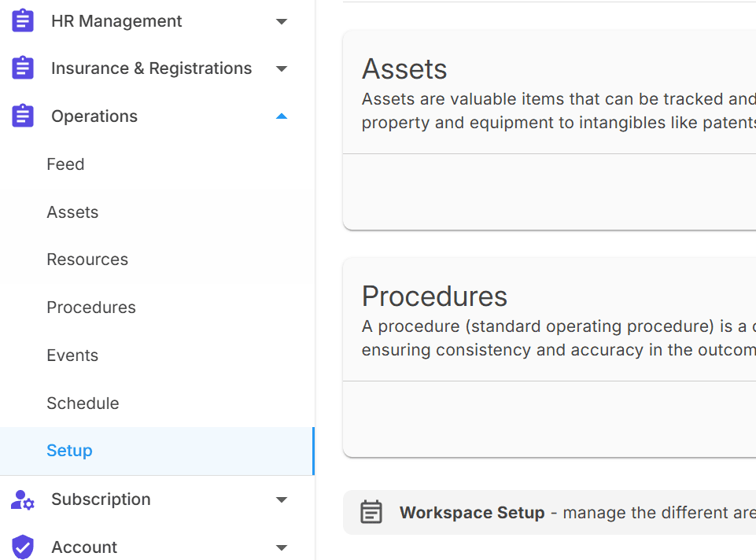The height and width of the screenshot is (560, 756).
Task: Expand the Insurance & Registrations arrow
Action: 282,68
